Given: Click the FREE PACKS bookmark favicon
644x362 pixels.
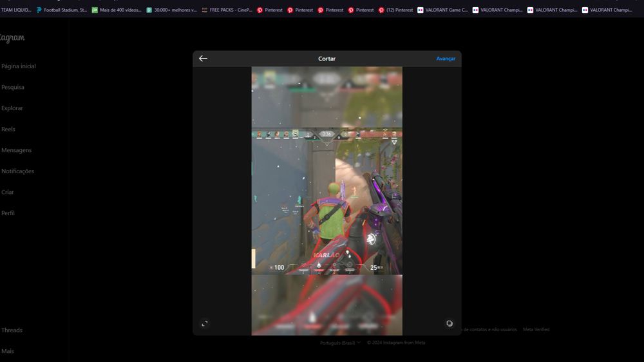Looking at the screenshot, I should pos(205,10).
